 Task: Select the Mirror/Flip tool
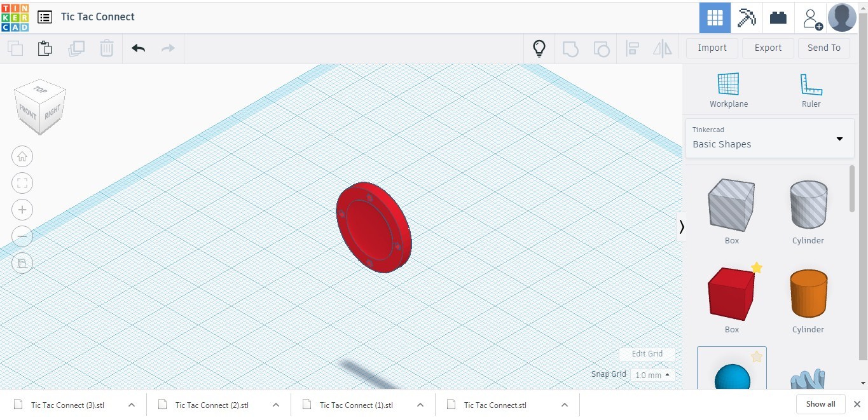[x=662, y=48]
